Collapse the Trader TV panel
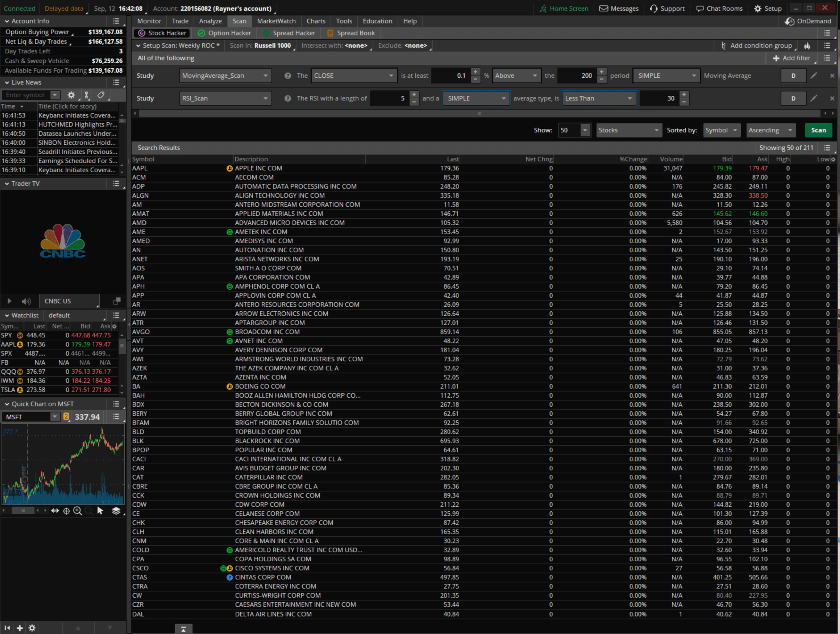The width and height of the screenshot is (840, 634). pyautogui.click(x=7, y=184)
